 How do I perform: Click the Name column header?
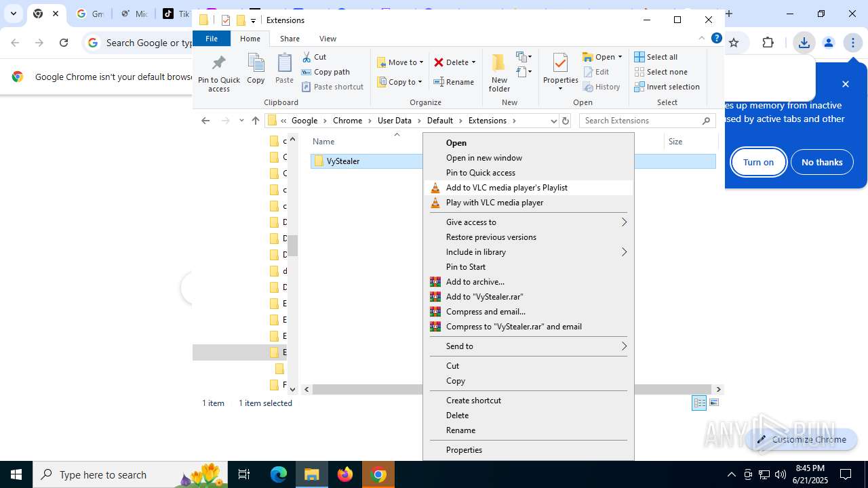323,142
